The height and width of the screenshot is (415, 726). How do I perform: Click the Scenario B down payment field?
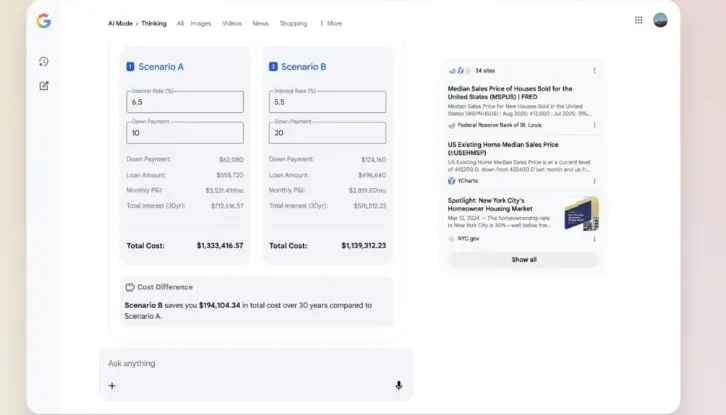(x=326, y=133)
